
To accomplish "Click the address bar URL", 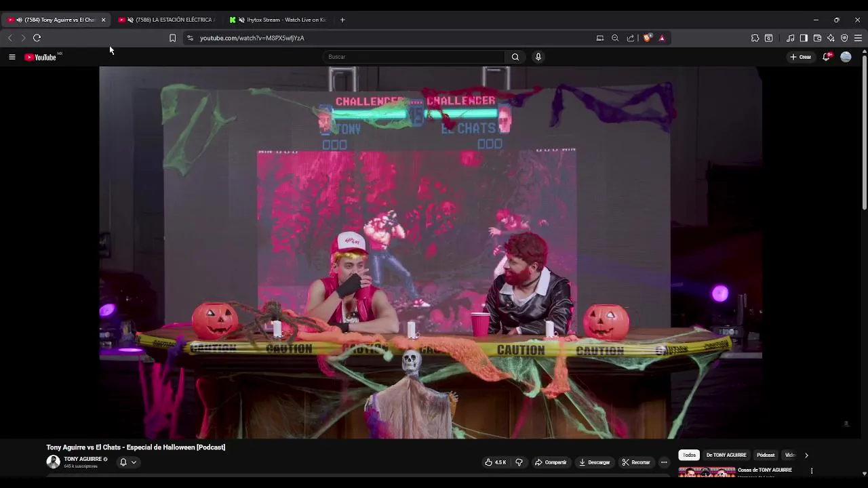I will [x=252, y=38].
